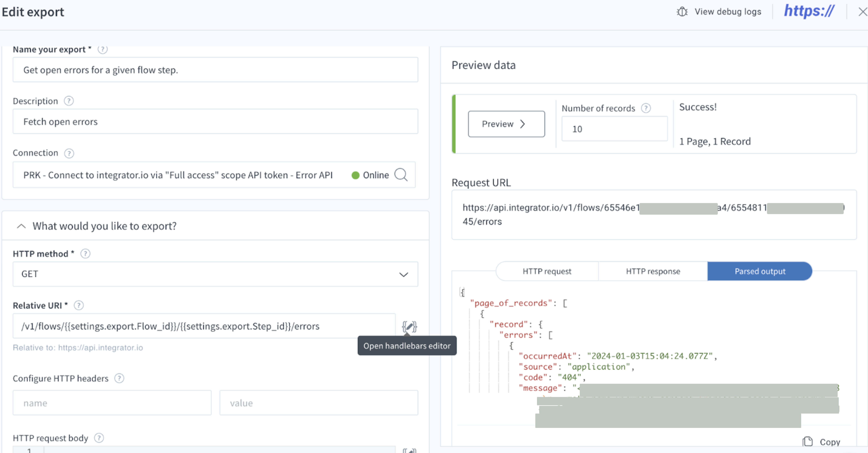Collapse the JSON root brace toggle
This screenshot has width=868, height=453.
[x=462, y=292]
